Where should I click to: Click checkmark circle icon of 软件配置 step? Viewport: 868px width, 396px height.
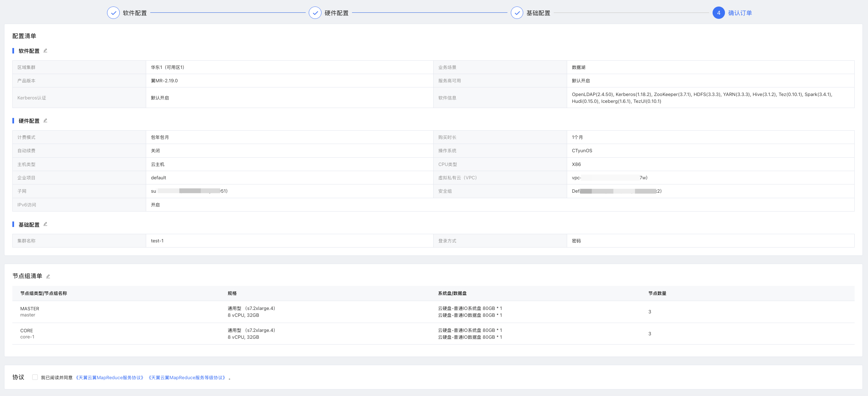coord(113,13)
